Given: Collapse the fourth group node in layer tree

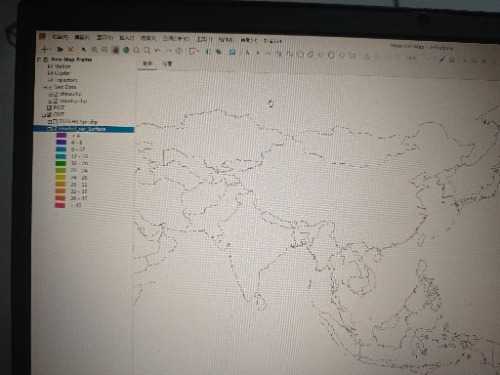Looking at the screenshot, I should pos(45,87).
